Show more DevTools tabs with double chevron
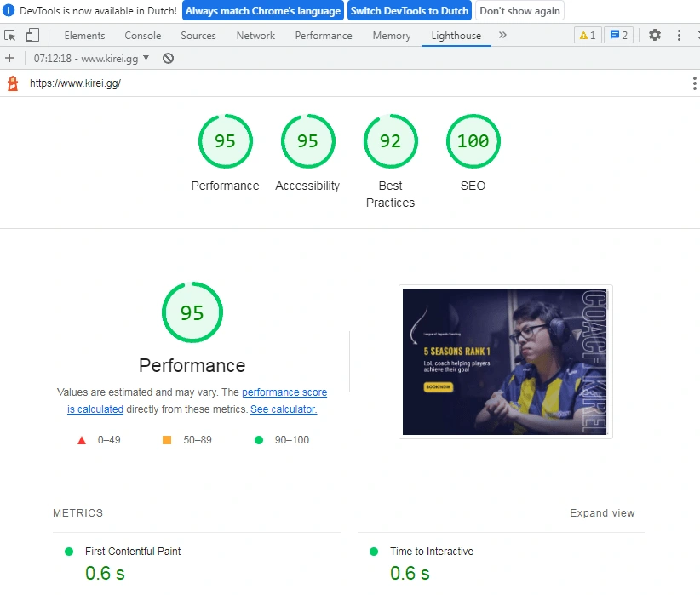The image size is (700, 595). [502, 35]
